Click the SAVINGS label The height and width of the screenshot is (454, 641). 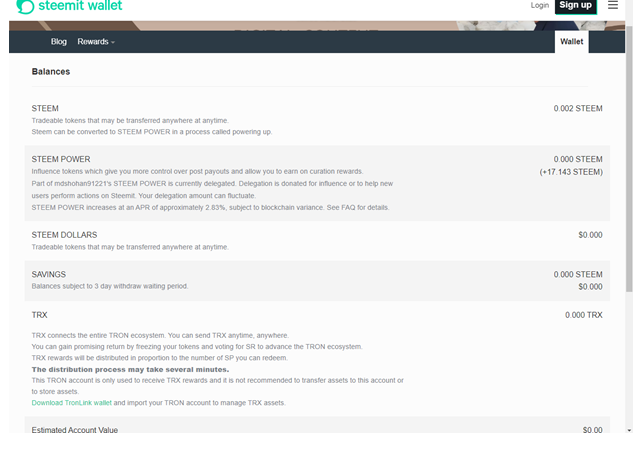tap(49, 275)
